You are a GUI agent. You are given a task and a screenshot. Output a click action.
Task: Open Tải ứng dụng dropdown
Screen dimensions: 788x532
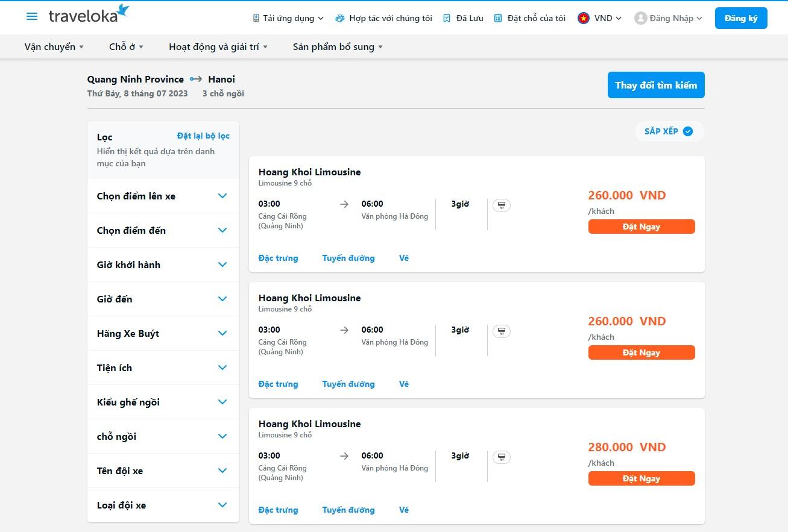point(288,18)
